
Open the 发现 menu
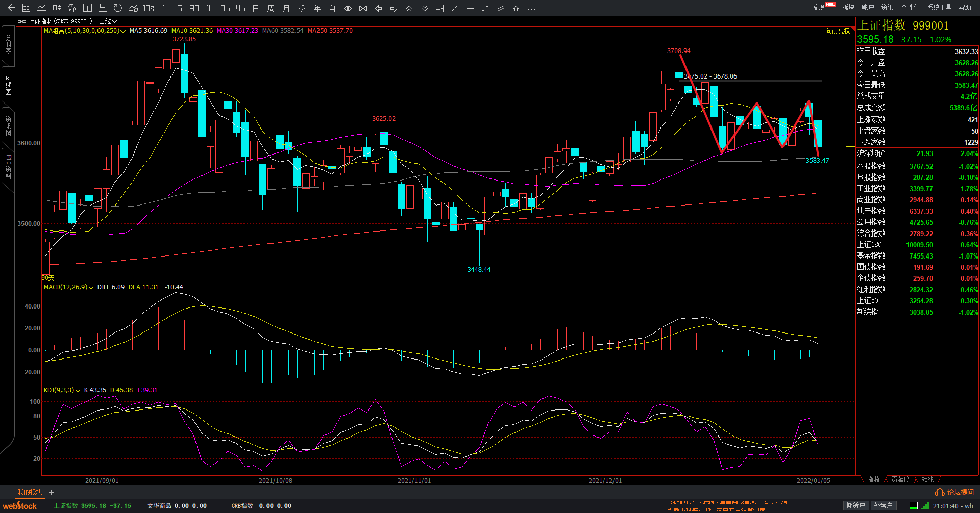[818, 7]
